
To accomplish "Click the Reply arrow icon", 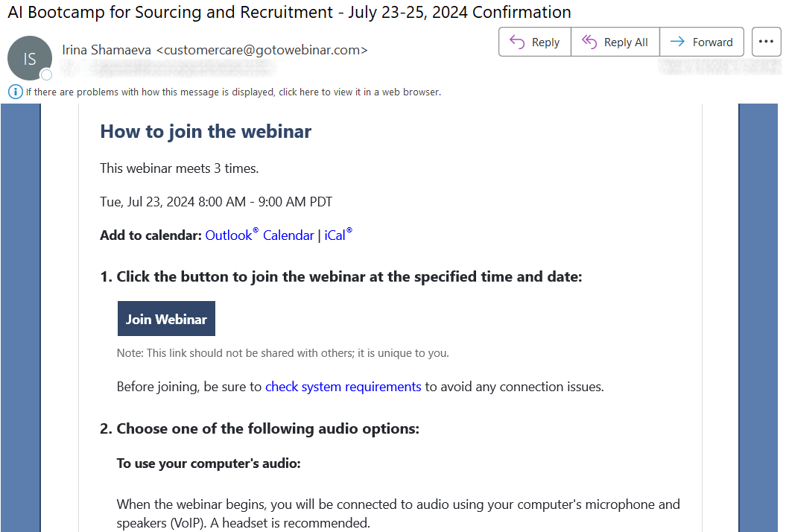I will tap(517, 42).
